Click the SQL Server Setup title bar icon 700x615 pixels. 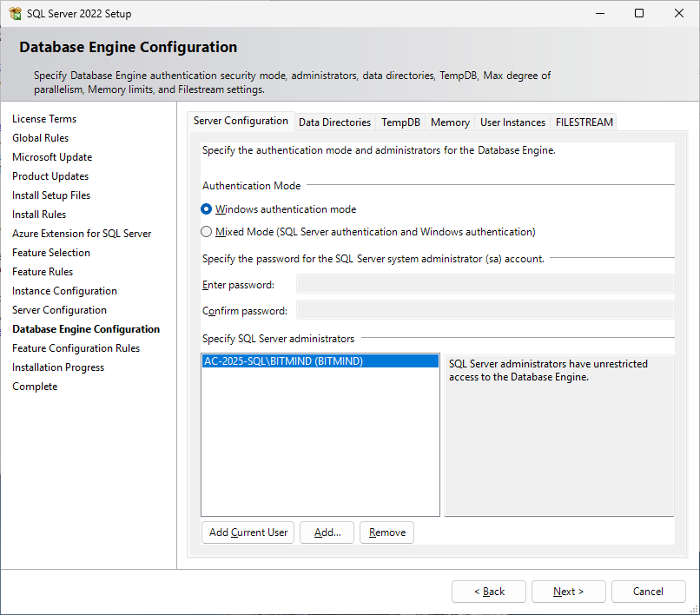(x=15, y=14)
